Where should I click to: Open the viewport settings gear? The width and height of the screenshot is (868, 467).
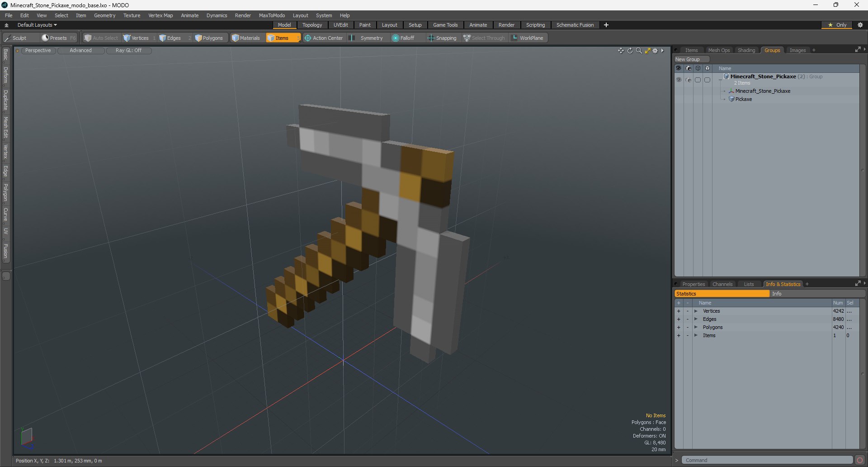tap(655, 51)
